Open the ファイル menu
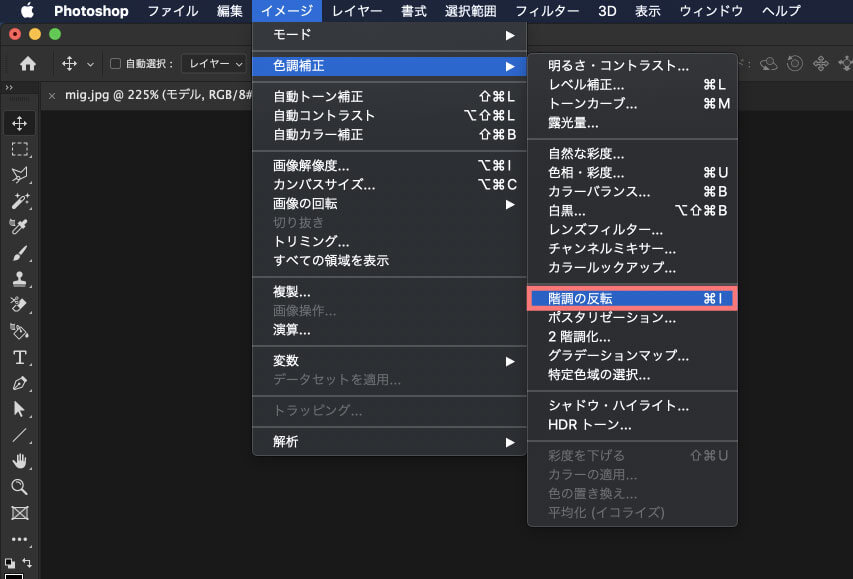This screenshot has width=853, height=579. click(173, 11)
